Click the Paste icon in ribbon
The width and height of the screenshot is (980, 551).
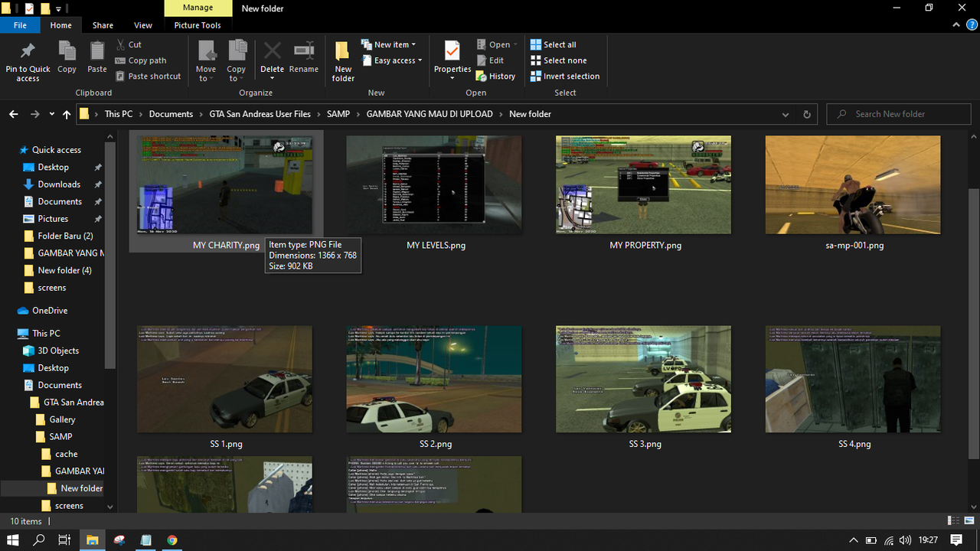pos(97,58)
